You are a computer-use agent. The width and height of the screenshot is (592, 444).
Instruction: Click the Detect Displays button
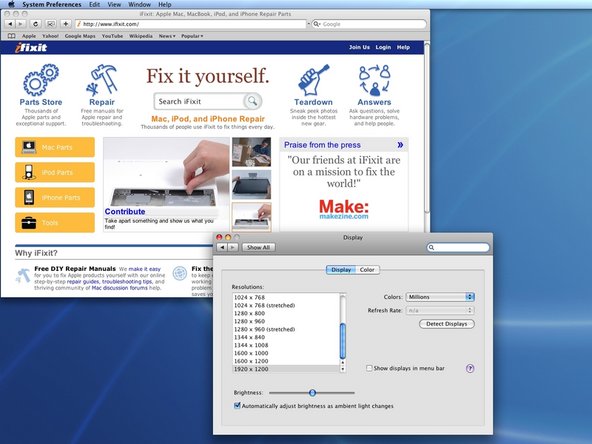click(x=447, y=324)
